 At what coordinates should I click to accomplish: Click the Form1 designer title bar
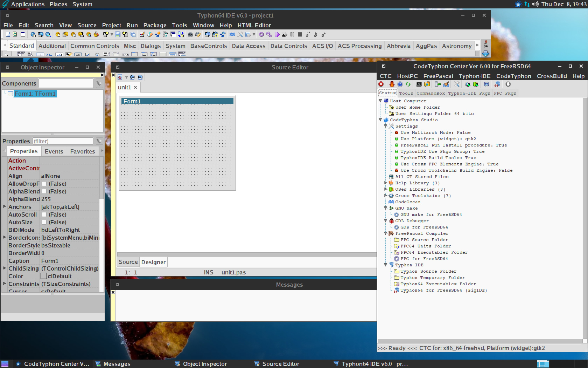coord(177,101)
